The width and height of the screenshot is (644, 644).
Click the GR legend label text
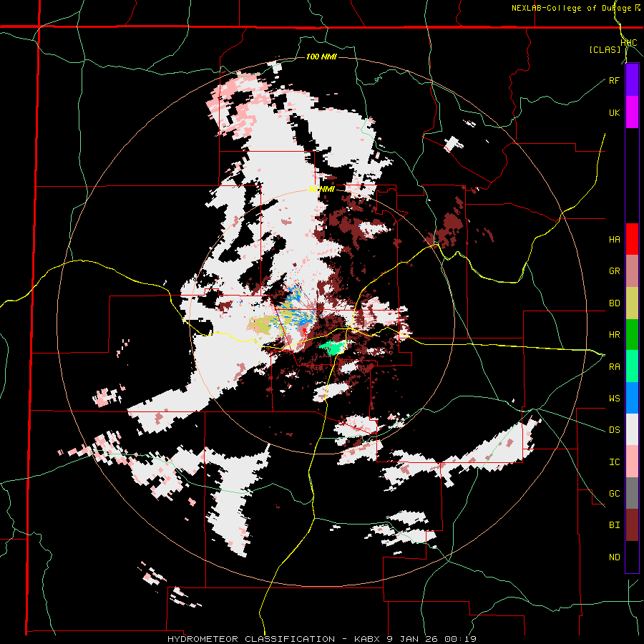[x=615, y=271]
